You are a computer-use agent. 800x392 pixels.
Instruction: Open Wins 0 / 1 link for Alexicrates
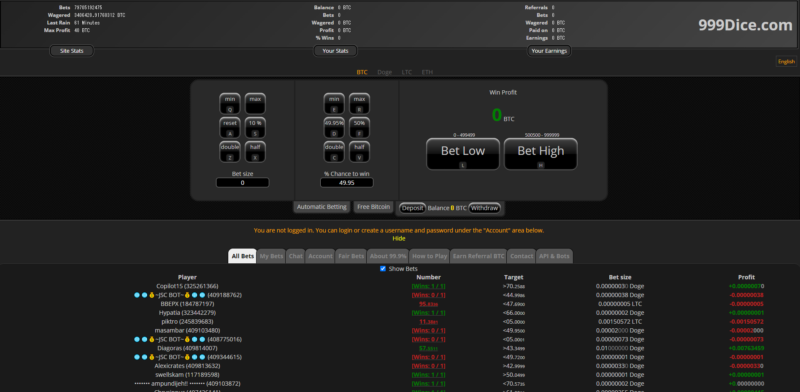pos(428,366)
